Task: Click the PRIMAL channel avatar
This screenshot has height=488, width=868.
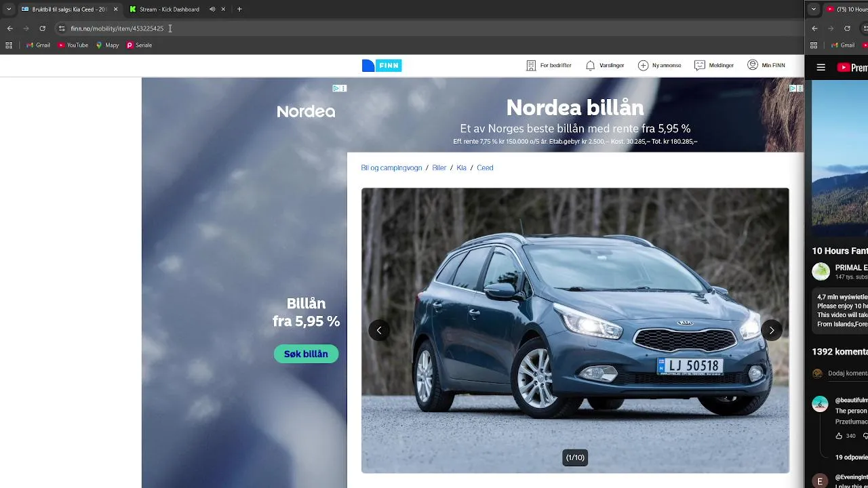Action: (821, 272)
